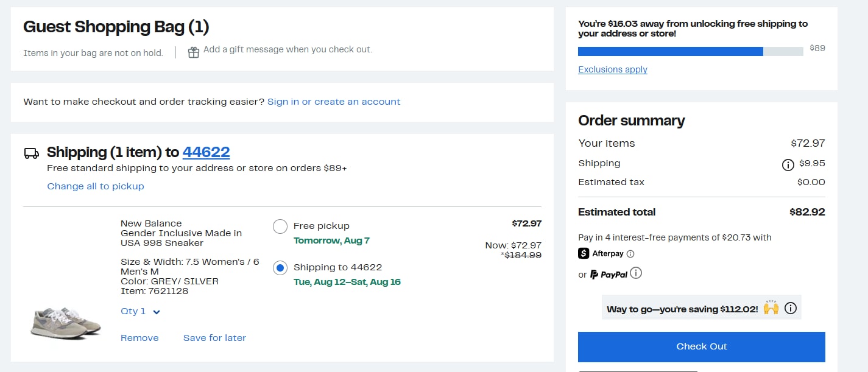Image resolution: width=868 pixels, height=372 pixels.
Task: Click the Afterpay logo
Action: coord(601,253)
